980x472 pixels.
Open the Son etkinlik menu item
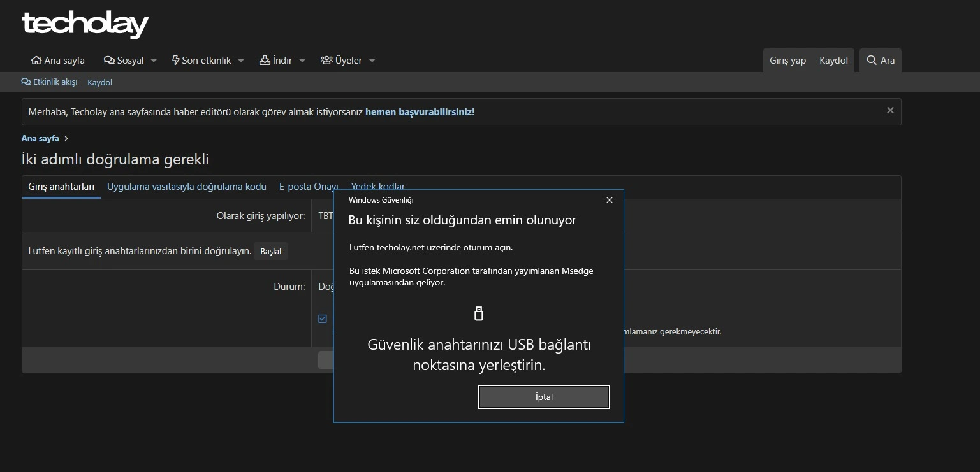pyautogui.click(x=201, y=61)
